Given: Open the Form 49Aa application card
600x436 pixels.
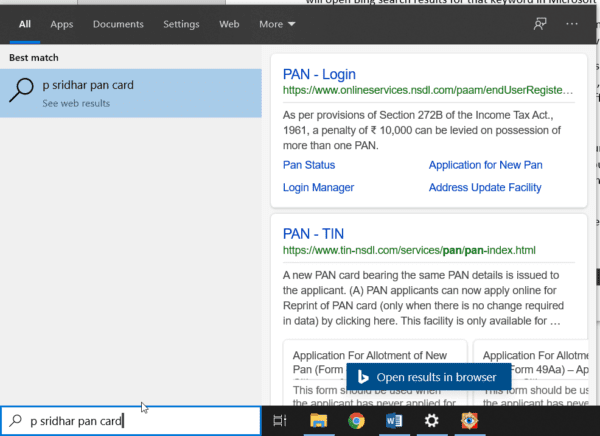Looking at the screenshot, I should tap(531, 372).
